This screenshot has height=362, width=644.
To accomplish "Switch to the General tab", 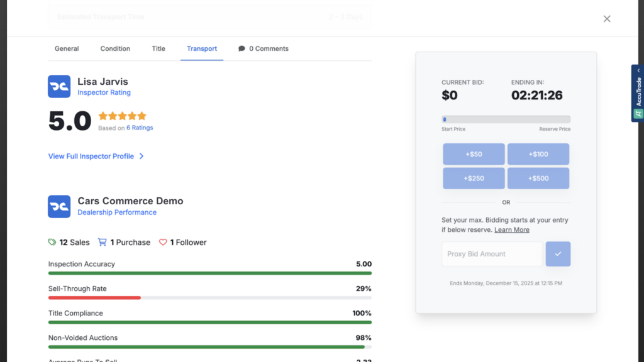I will click(67, 48).
